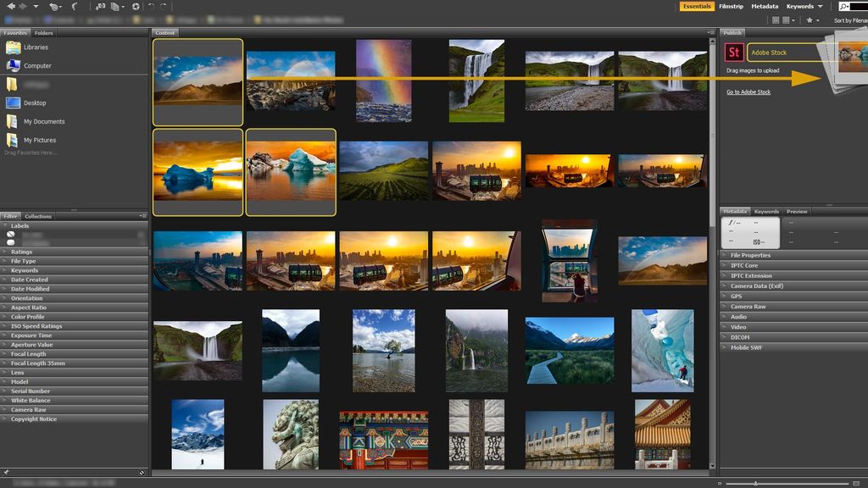The width and height of the screenshot is (868, 488).
Task: Click the Go to Adobe Stock link
Action: coord(747,91)
